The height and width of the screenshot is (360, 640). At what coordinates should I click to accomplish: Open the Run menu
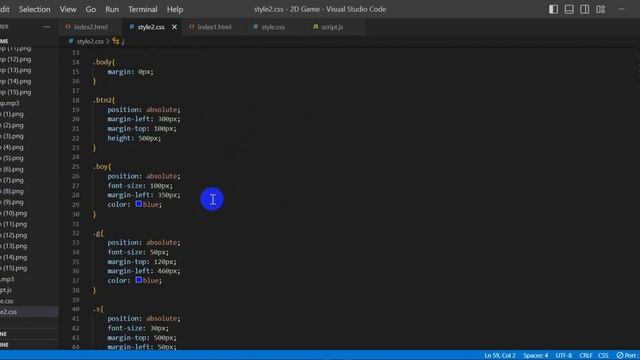[112, 9]
